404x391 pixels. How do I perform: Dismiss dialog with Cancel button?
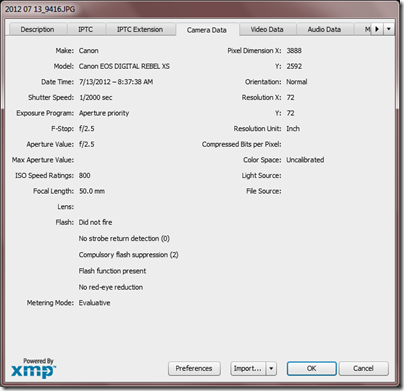click(x=363, y=368)
